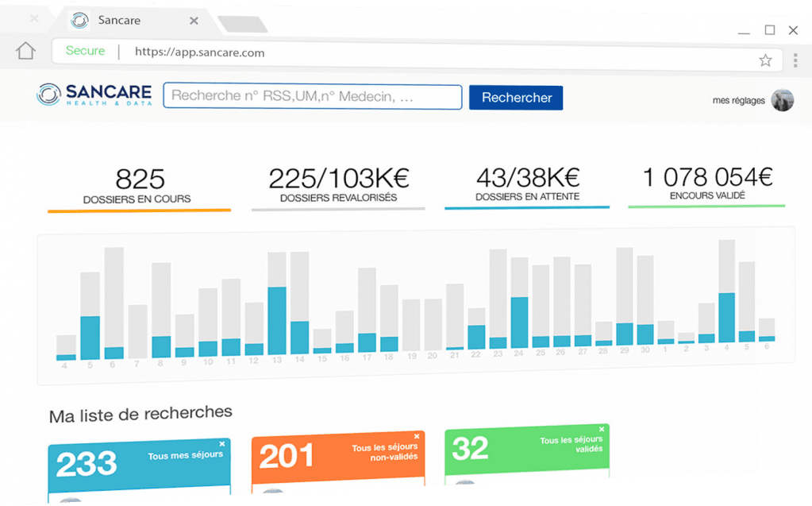
Task: Focus the RSS search input field
Action: (312, 96)
